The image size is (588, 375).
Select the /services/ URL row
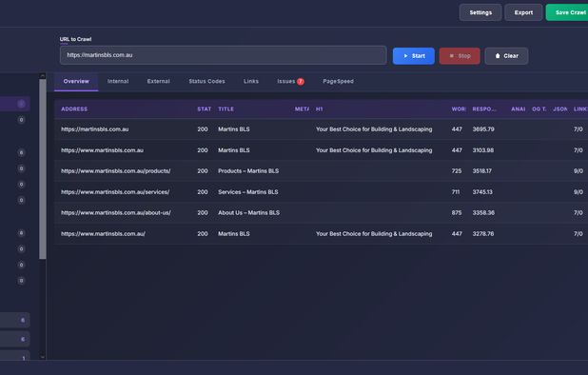click(322, 192)
